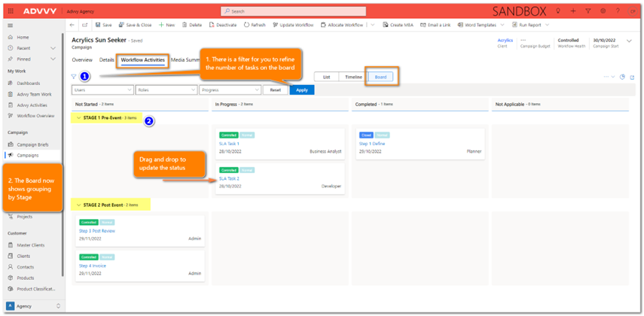Select the Board view button
Screen dimensions: 644x316
click(x=380, y=77)
